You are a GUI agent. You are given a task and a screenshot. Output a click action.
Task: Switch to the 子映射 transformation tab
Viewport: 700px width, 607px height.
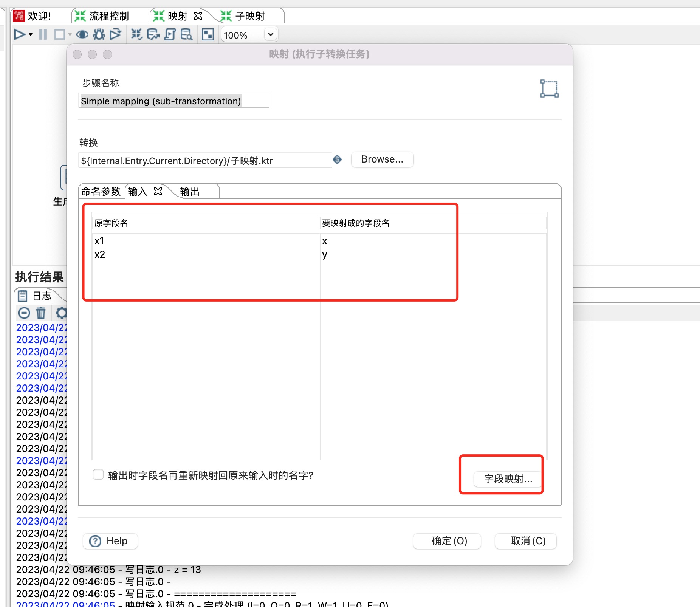click(249, 16)
